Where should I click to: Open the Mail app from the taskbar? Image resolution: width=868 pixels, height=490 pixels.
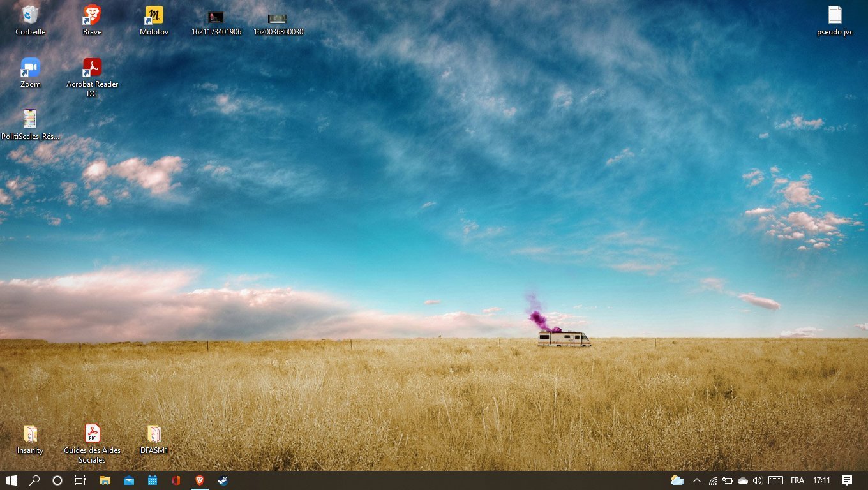pos(129,480)
